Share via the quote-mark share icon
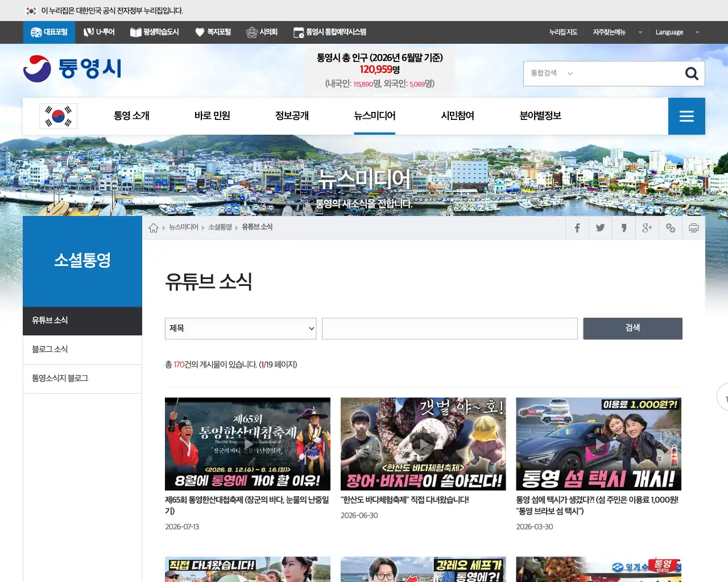728x582 pixels. pos(624,228)
